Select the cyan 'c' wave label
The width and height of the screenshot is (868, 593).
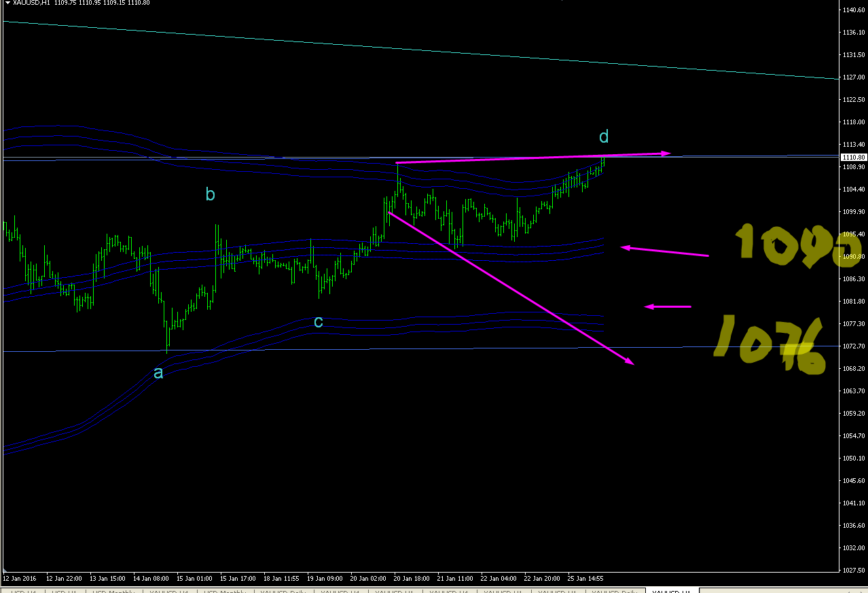[x=318, y=322]
